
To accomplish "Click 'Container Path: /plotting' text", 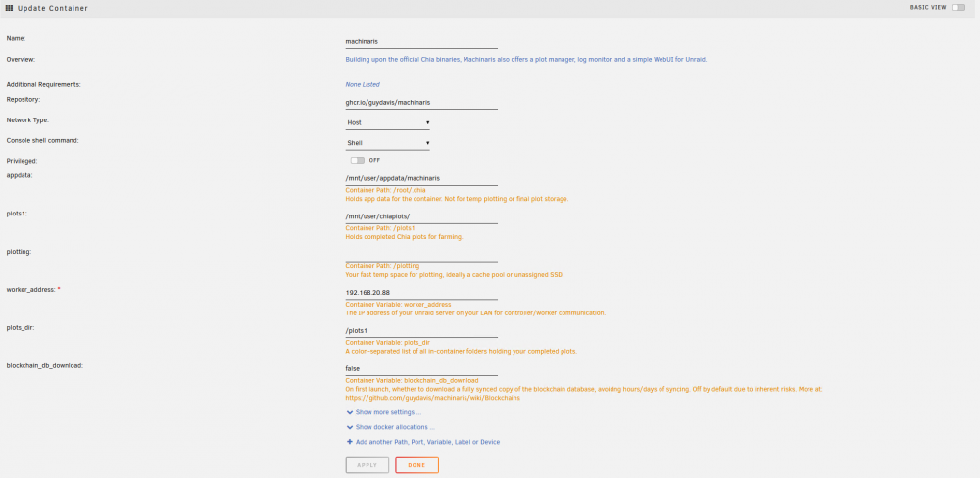I will click(x=382, y=266).
